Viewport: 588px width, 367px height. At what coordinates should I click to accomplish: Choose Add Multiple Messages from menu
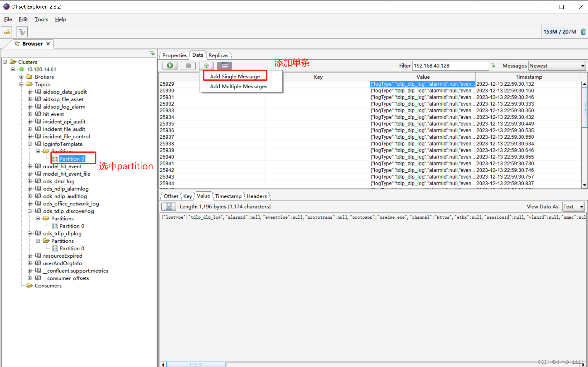click(239, 86)
